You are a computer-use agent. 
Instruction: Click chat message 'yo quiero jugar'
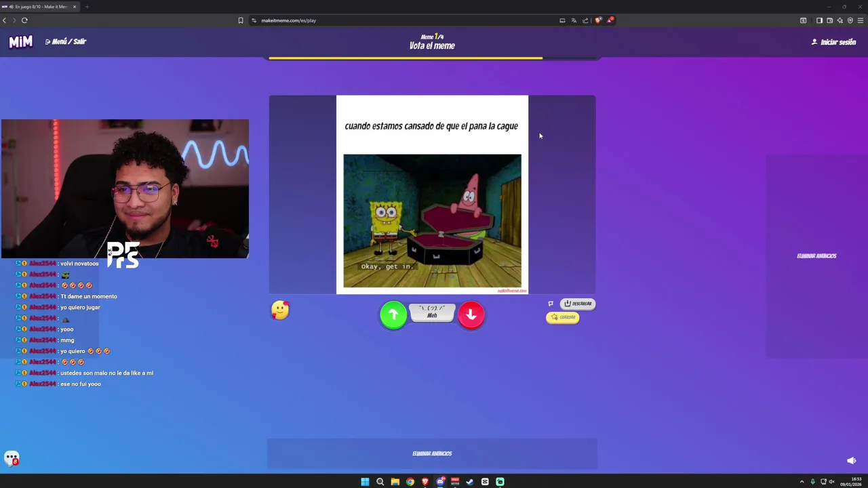80,308
